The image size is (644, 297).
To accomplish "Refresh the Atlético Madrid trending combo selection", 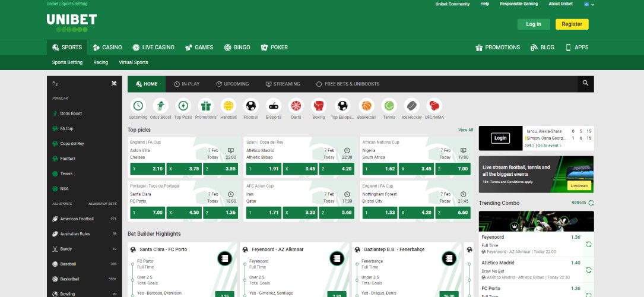I will click(x=589, y=270).
